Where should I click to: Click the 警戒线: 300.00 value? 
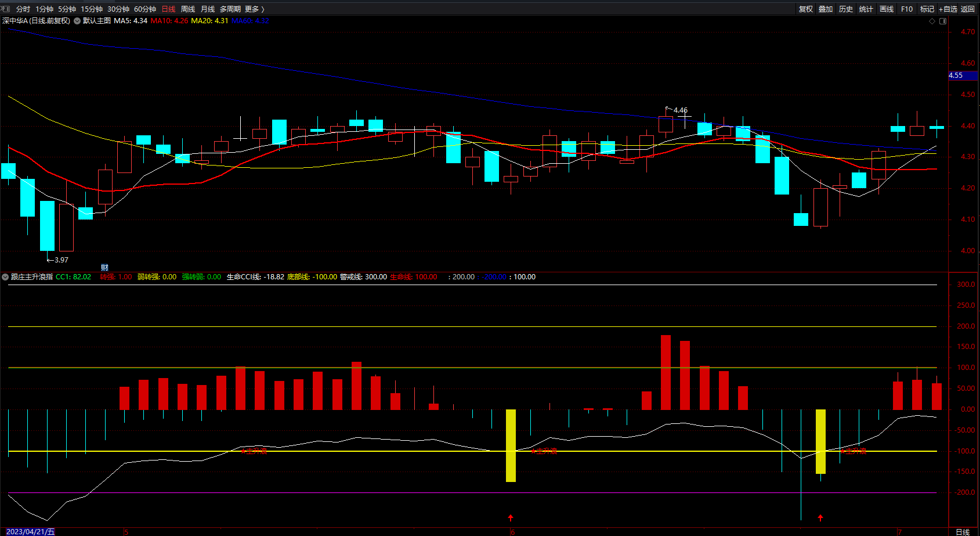point(363,277)
